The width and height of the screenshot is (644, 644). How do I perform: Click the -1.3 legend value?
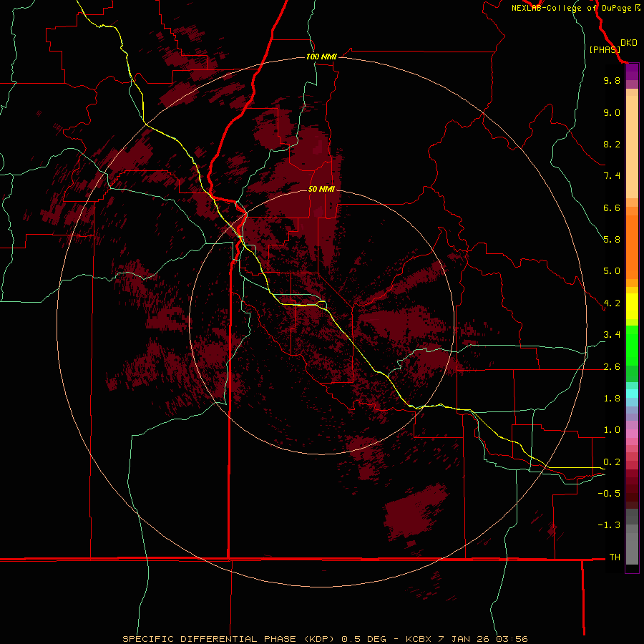coord(609,525)
